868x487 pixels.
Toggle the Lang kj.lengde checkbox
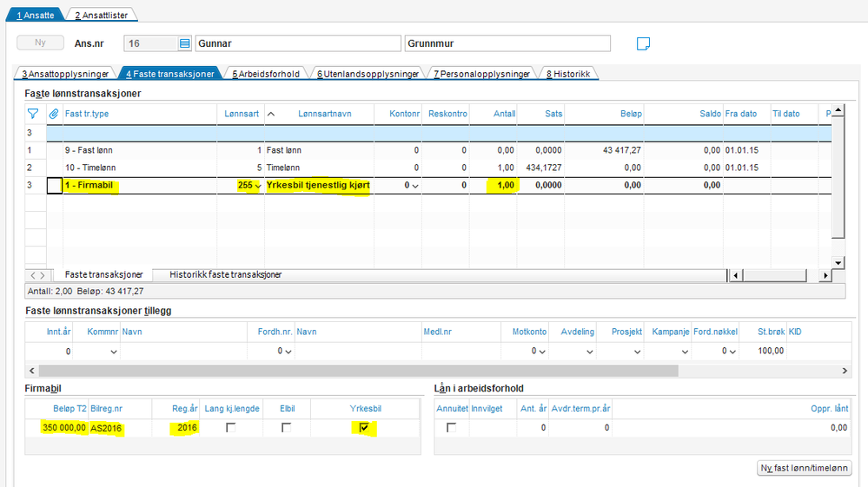click(x=231, y=427)
